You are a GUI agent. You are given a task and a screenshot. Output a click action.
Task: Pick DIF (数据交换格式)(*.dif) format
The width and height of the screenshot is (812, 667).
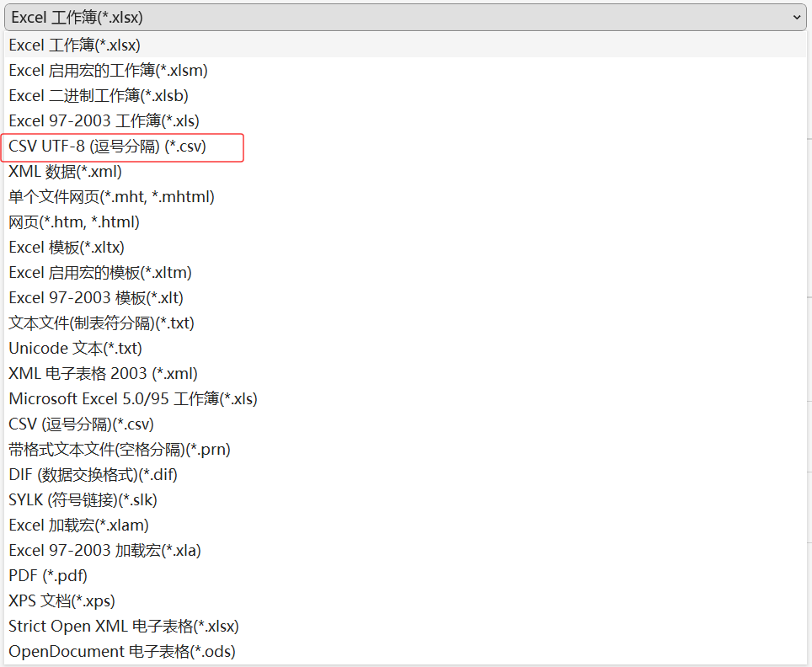click(x=93, y=474)
